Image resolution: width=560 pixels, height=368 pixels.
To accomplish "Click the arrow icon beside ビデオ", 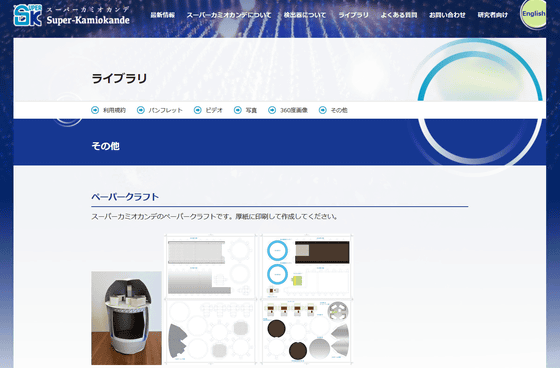I will (198, 110).
